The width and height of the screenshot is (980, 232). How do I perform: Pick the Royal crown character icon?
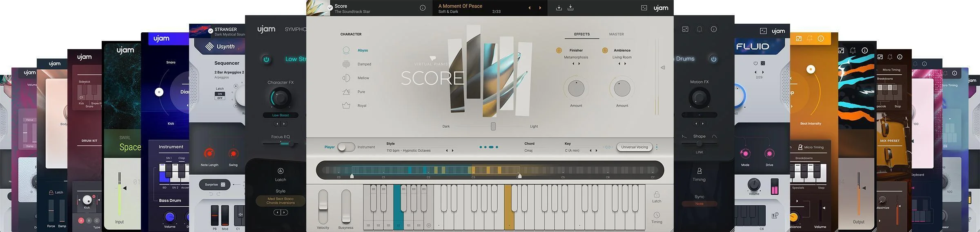[346, 106]
